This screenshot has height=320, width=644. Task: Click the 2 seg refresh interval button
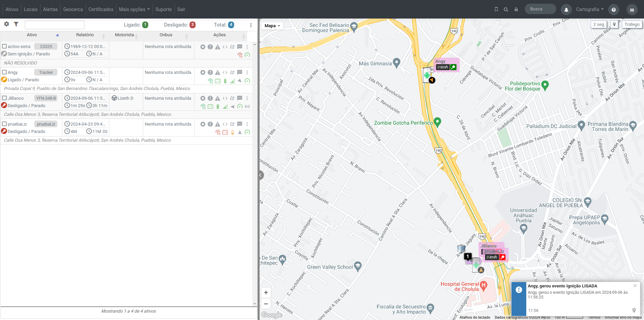tap(599, 25)
